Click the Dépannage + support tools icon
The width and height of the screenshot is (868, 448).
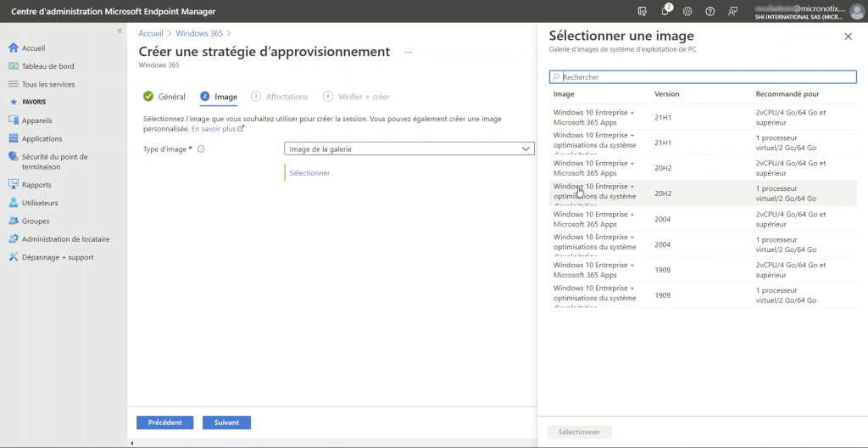tap(14, 257)
